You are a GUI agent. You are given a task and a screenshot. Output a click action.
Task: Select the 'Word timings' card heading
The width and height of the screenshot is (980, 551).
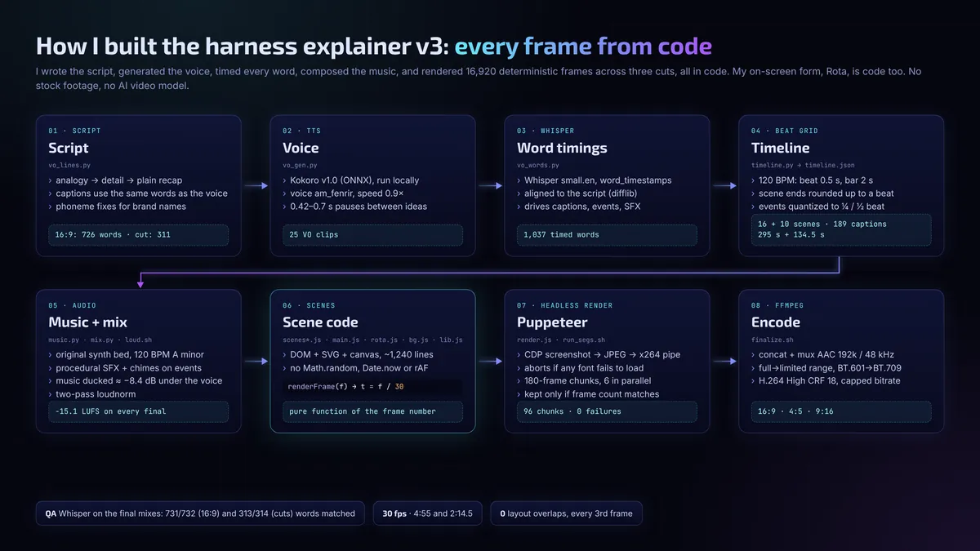click(562, 148)
